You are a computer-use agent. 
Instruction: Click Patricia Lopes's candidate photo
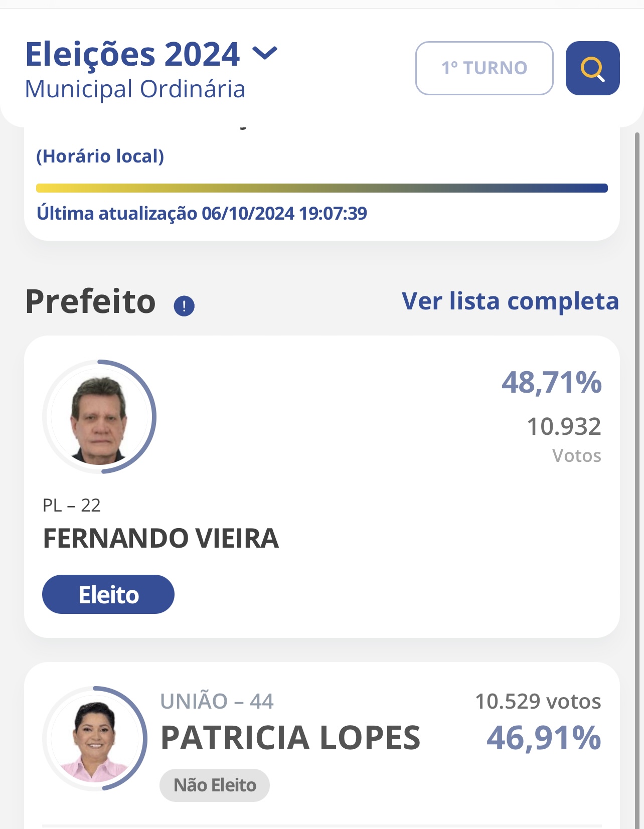(95, 738)
